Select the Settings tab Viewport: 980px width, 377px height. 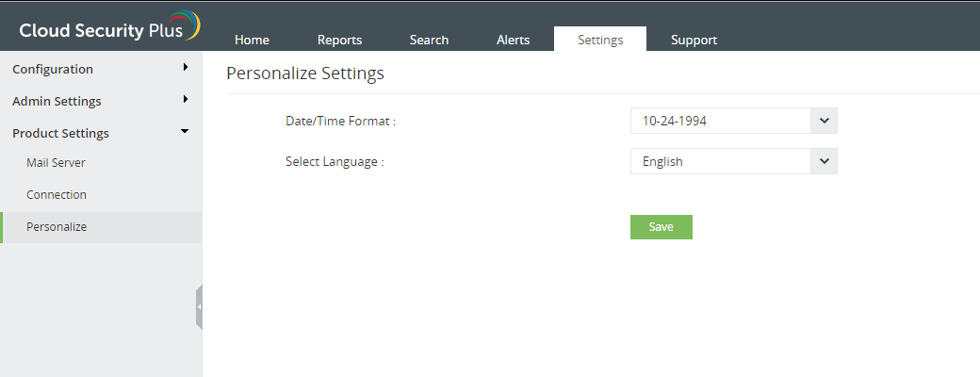[x=600, y=40]
